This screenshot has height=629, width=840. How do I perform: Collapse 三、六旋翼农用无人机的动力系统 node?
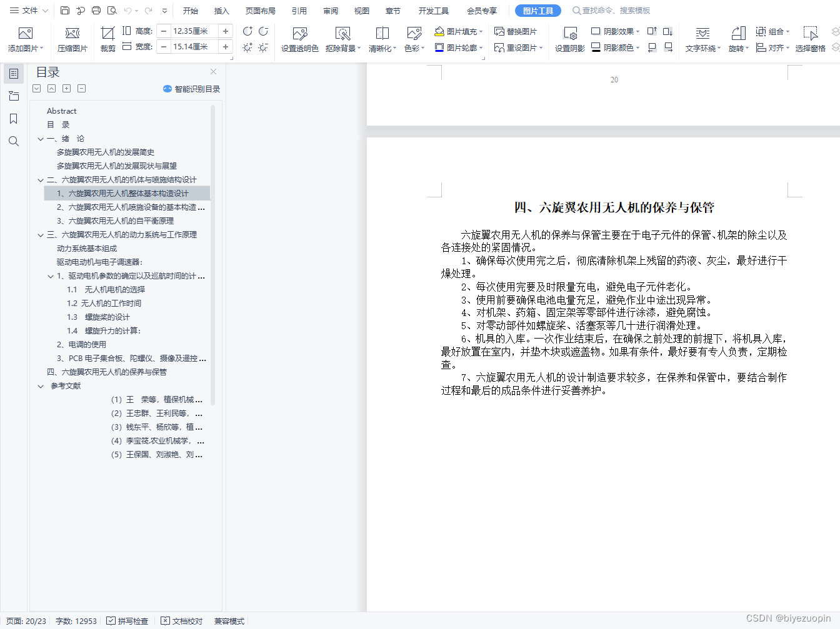(x=41, y=235)
